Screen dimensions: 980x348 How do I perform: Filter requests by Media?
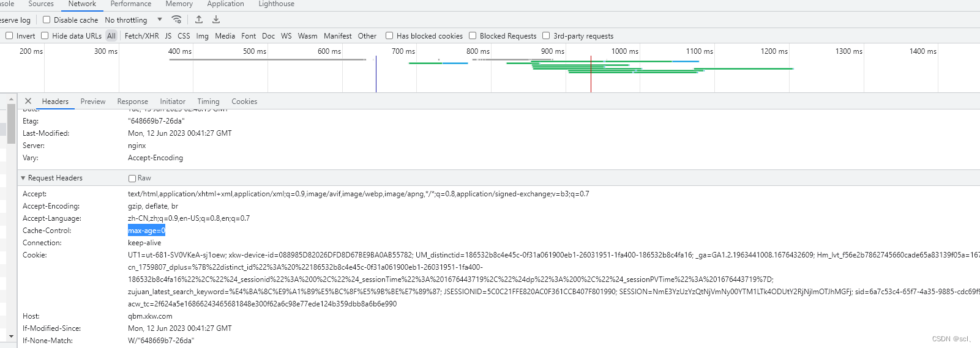[x=225, y=36]
